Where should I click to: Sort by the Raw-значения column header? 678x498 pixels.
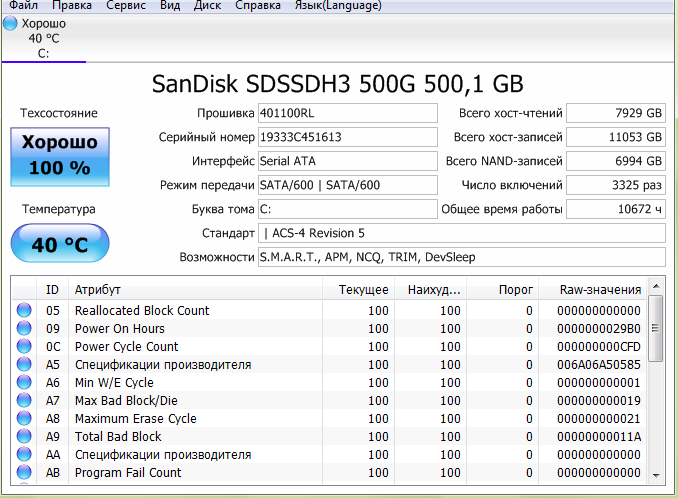pos(599,290)
